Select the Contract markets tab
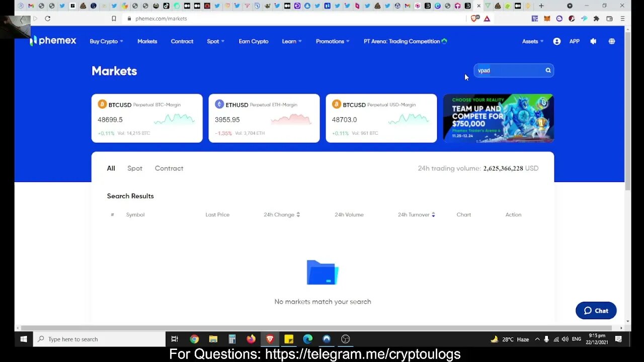The image size is (644, 362). coord(169,168)
